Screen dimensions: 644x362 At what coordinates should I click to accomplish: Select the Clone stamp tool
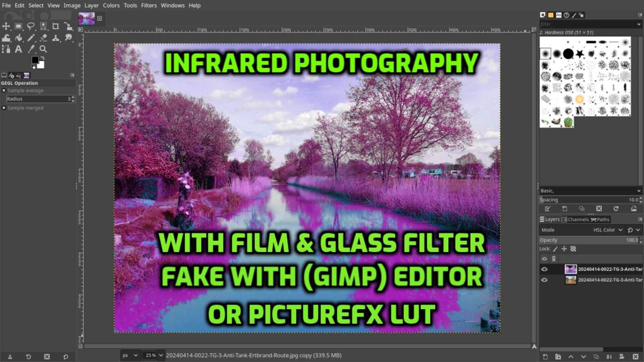coord(56,38)
